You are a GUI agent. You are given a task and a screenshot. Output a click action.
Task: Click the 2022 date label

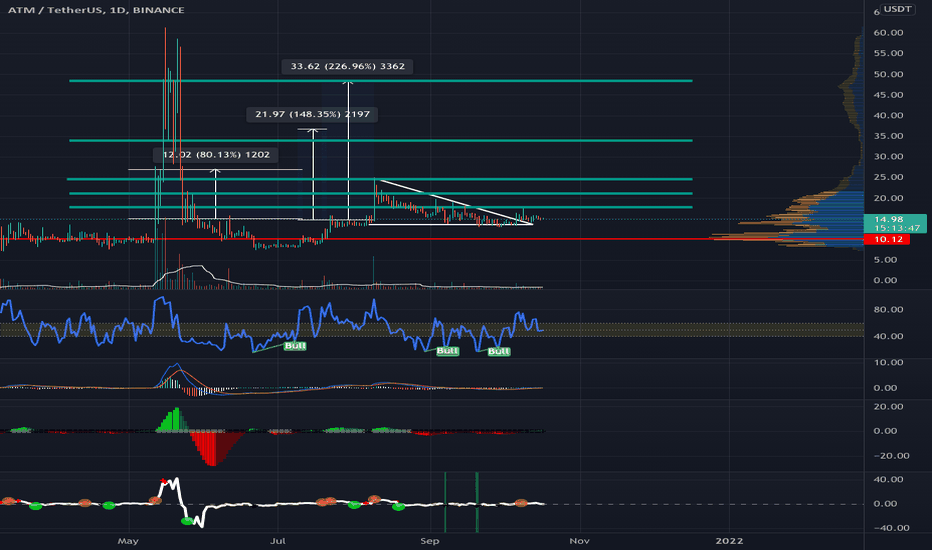point(729,541)
